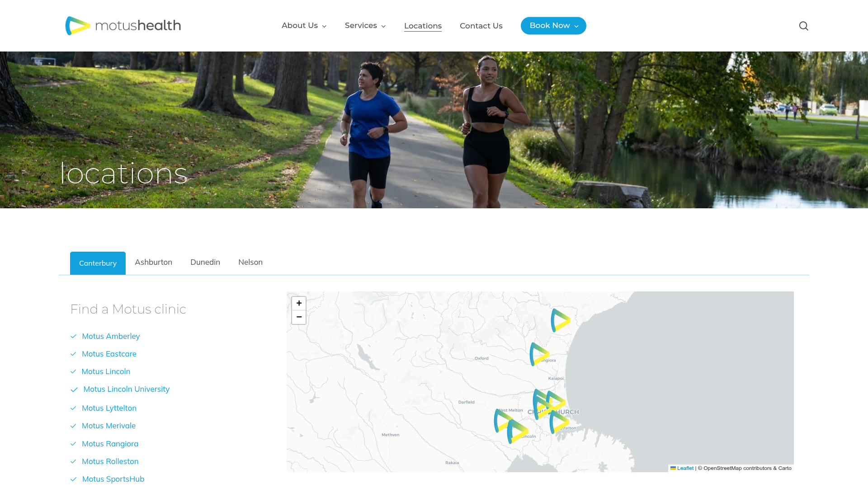868x488 pixels.
Task: Open Motus Rolleston clinic link
Action: 110,461
